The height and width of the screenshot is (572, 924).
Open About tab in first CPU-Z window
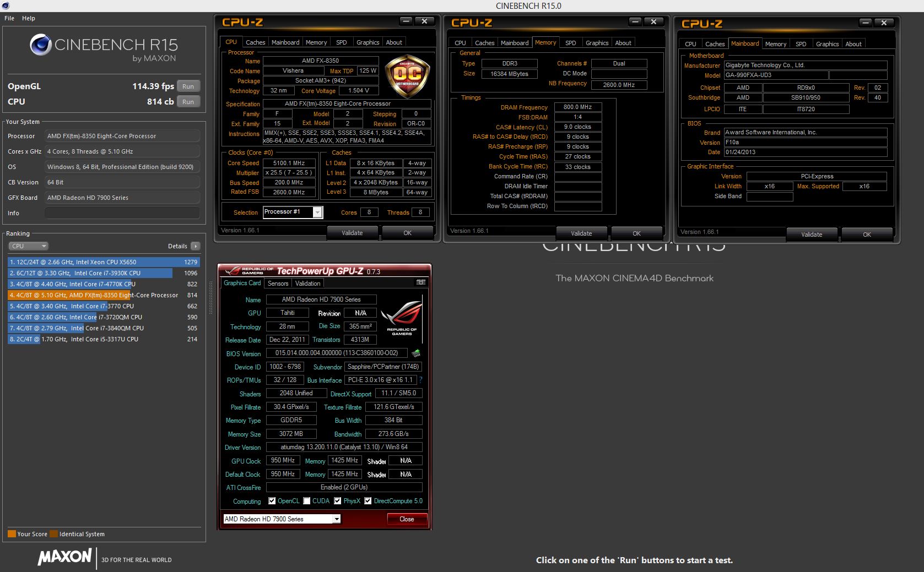tap(394, 42)
